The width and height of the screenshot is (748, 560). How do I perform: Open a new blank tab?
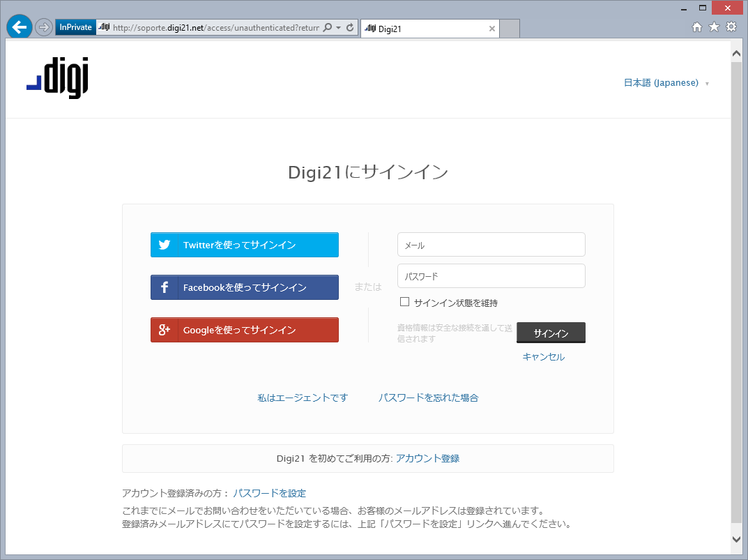coord(510,29)
